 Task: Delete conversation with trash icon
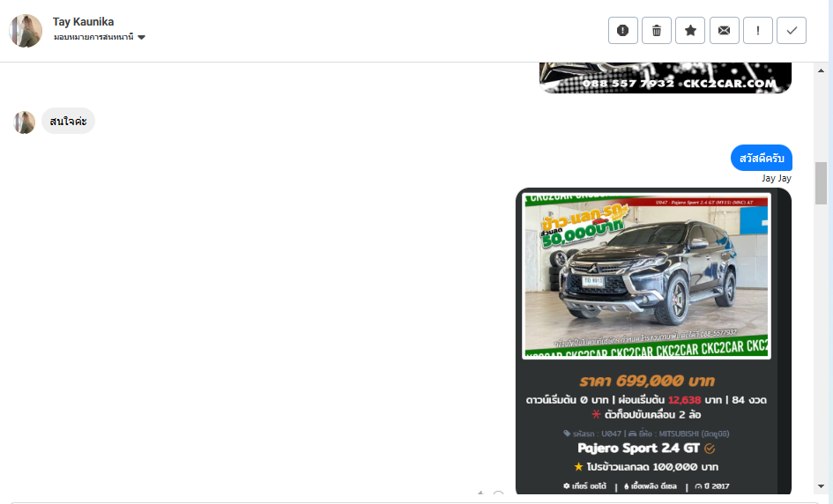click(x=657, y=30)
